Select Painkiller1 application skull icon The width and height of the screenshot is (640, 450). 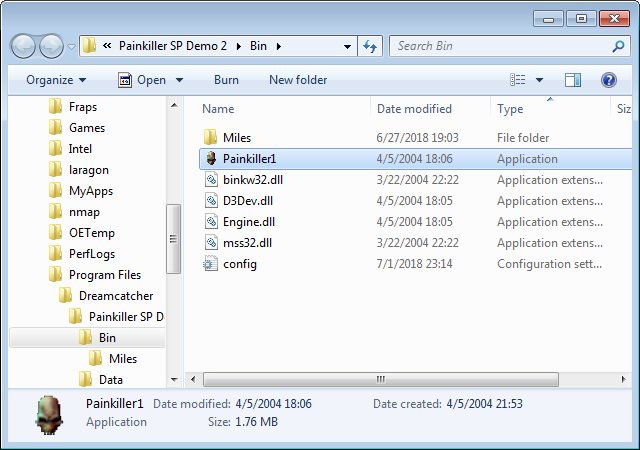[211, 158]
